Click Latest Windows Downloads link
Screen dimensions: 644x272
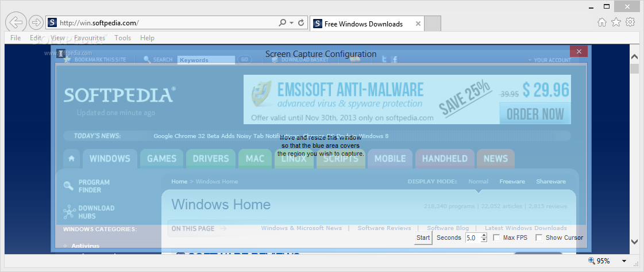pyautogui.click(x=526, y=228)
